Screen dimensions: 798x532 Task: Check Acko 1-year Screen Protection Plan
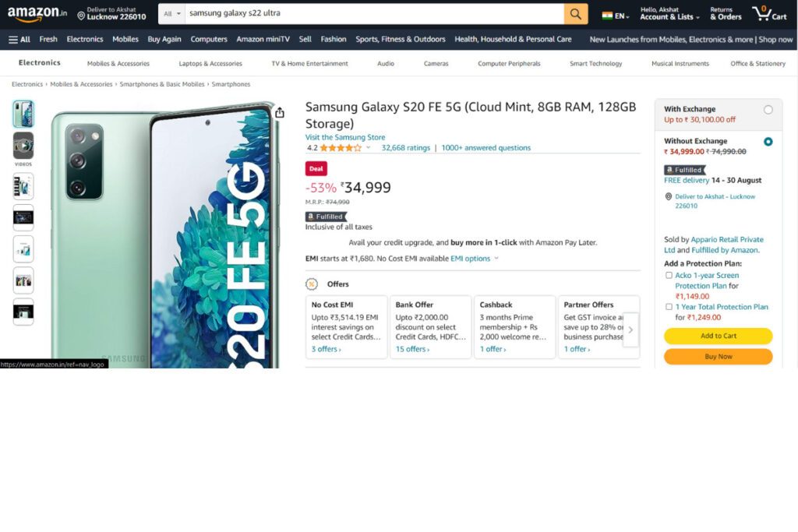coord(669,275)
